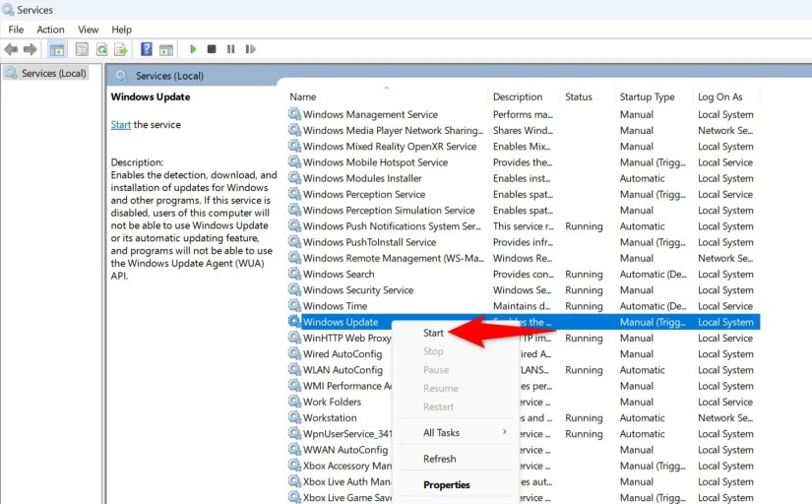
Task: Choose Start in the context menu
Action: pyautogui.click(x=433, y=333)
